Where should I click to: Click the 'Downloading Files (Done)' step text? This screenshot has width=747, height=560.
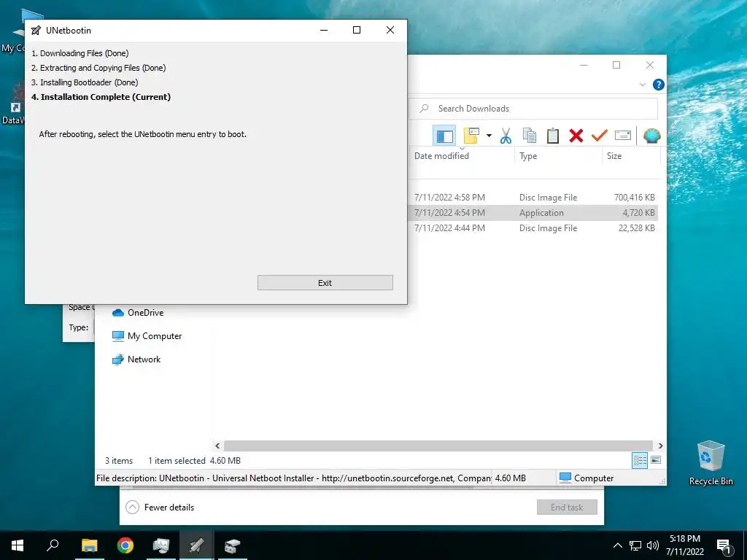[80, 53]
